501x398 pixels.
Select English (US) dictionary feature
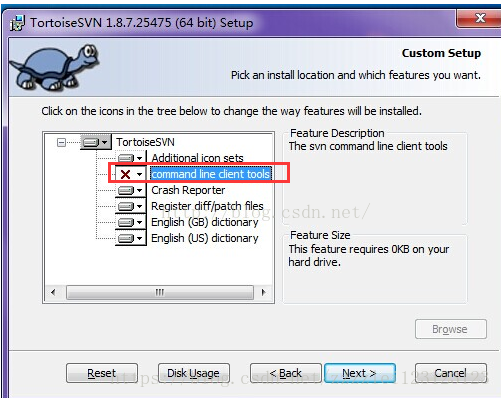click(205, 238)
